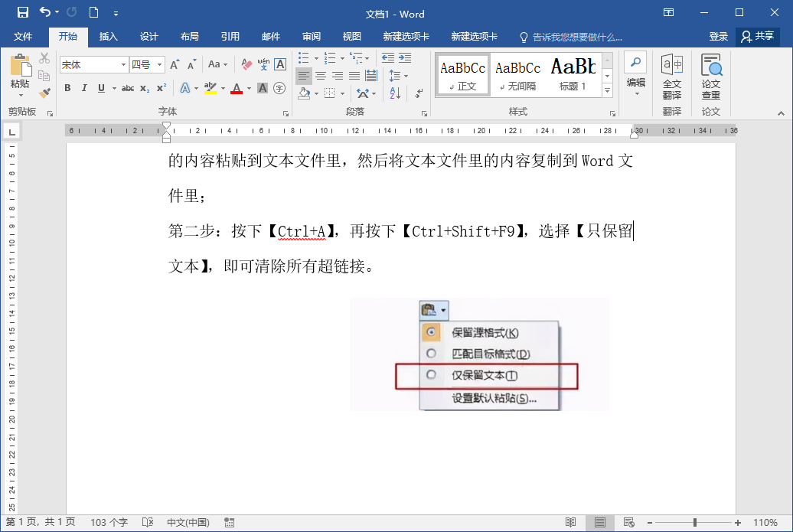Click the Paste clipboard icon

[20, 67]
